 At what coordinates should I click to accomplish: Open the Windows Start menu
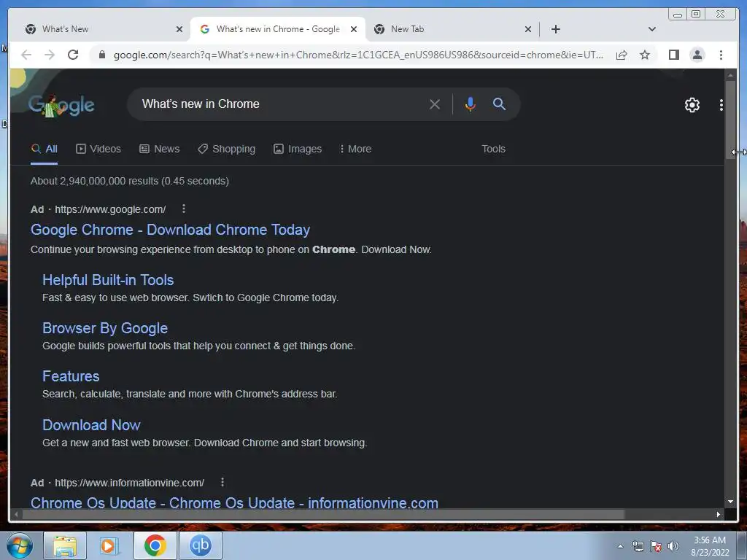click(20, 545)
